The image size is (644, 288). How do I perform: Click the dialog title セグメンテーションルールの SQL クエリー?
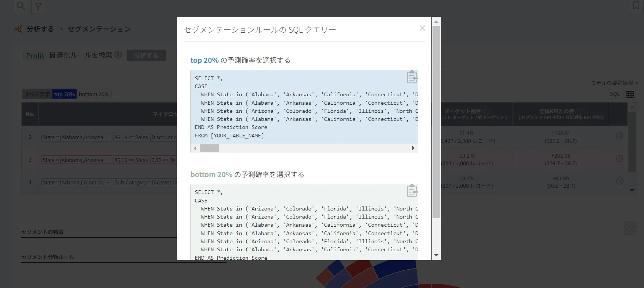[260, 30]
